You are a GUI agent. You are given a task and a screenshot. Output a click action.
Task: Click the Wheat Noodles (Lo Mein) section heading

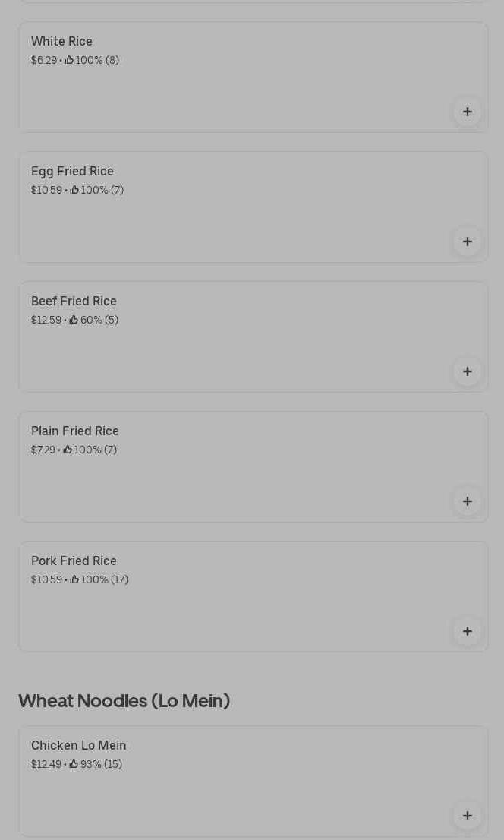(124, 701)
